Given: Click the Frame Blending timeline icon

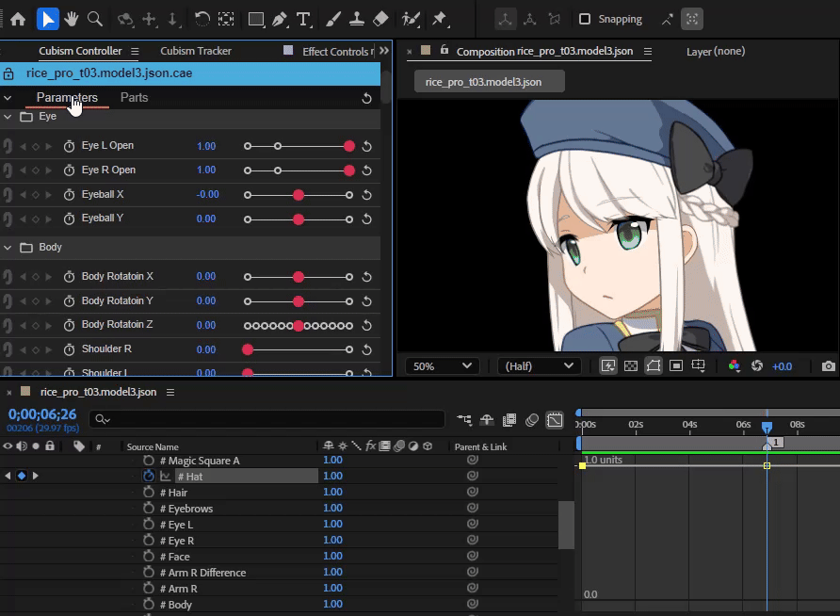Looking at the screenshot, I should [509, 420].
